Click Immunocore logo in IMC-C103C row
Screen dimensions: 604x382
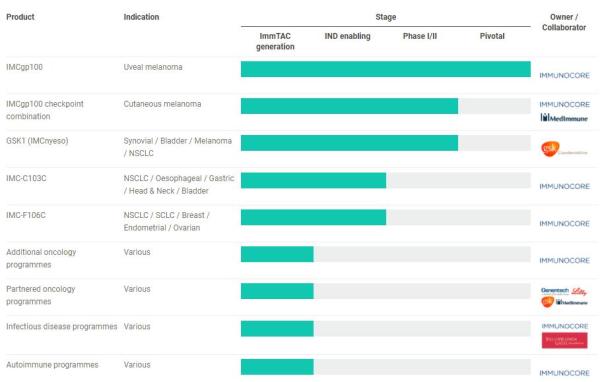point(564,186)
